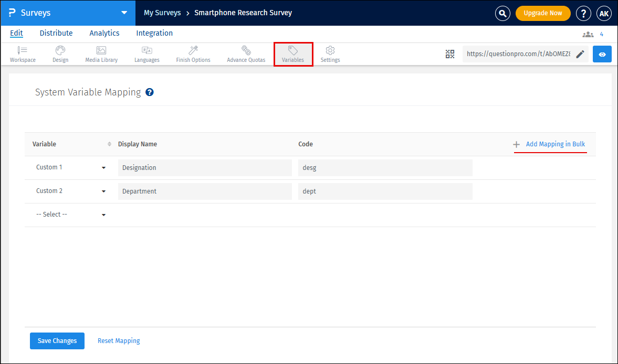Click the Designation display name field
The image size is (618, 364).
point(205,168)
